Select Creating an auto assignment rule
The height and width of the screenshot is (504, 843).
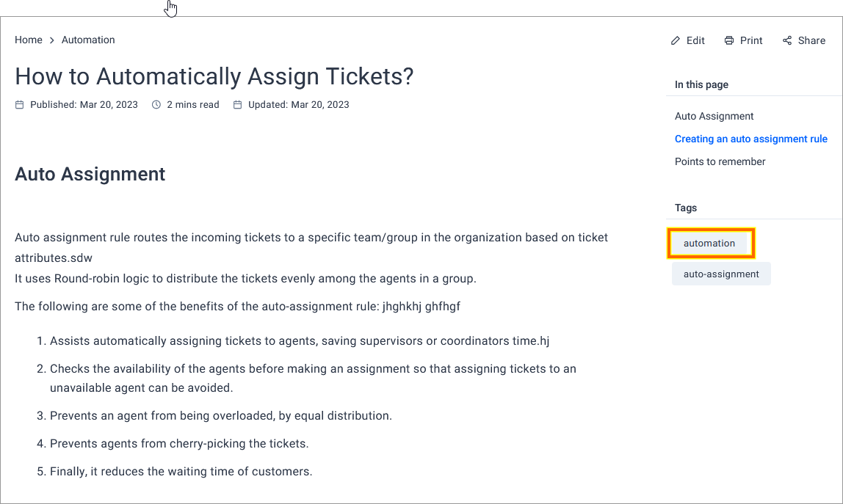coord(751,139)
